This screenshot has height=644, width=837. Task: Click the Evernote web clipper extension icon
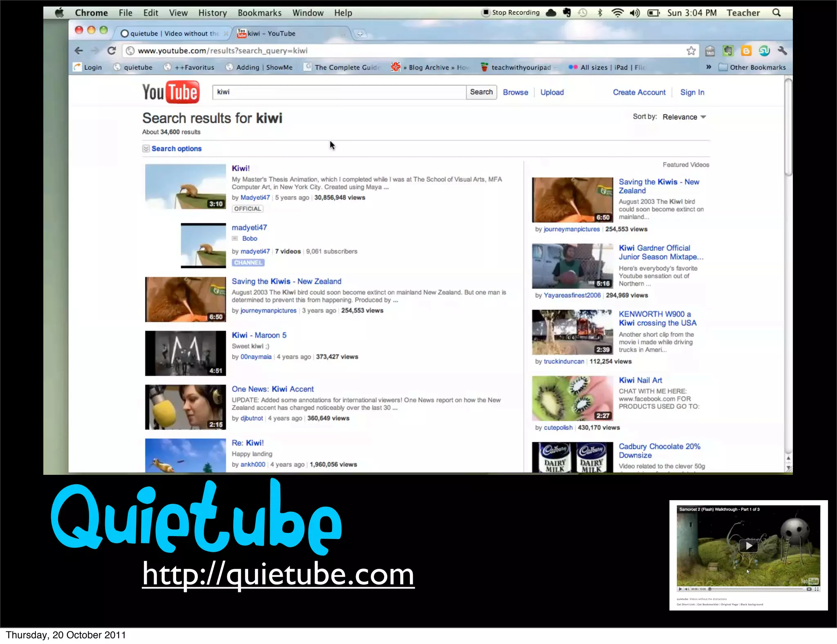[728, 51]
